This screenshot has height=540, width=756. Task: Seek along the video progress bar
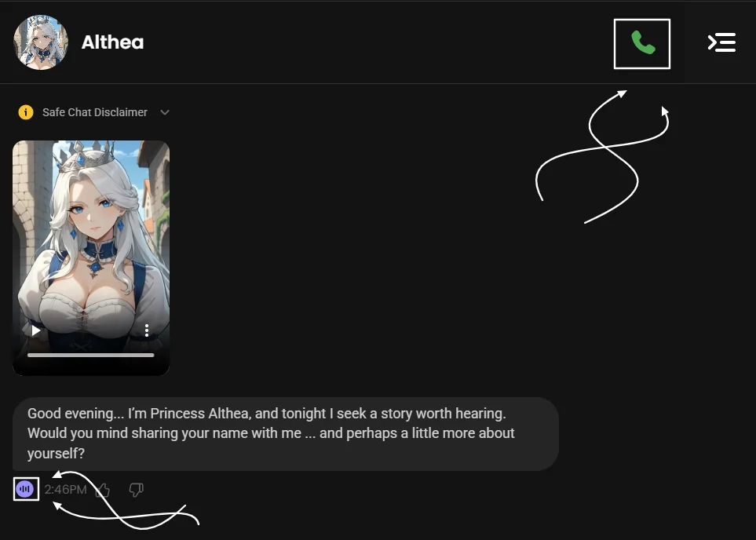tap(90, 356)
